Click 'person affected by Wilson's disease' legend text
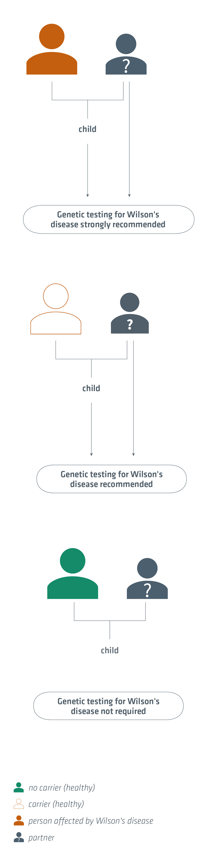The width and height of the screenshot is (213, 868). tap(91, 821)
